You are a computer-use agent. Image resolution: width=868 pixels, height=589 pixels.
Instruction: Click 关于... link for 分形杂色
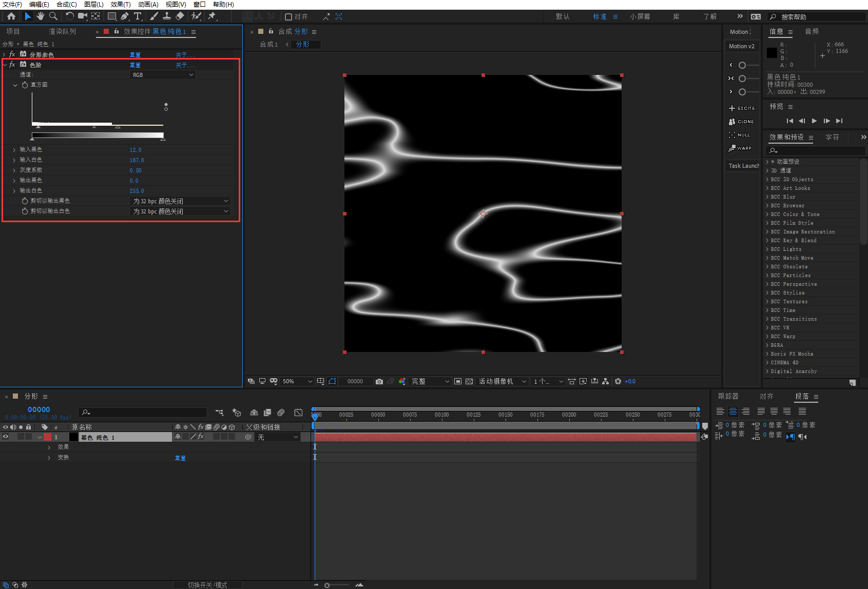point(185,55)
